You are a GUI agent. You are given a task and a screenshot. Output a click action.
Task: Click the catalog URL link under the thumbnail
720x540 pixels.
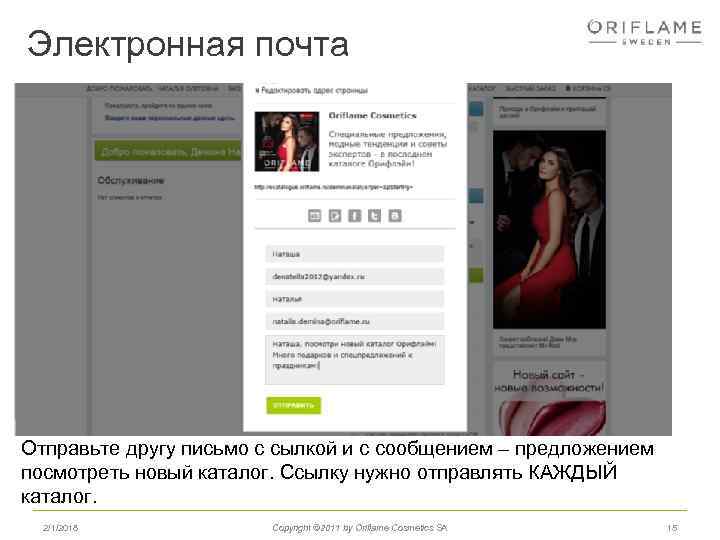pos(334,187)
